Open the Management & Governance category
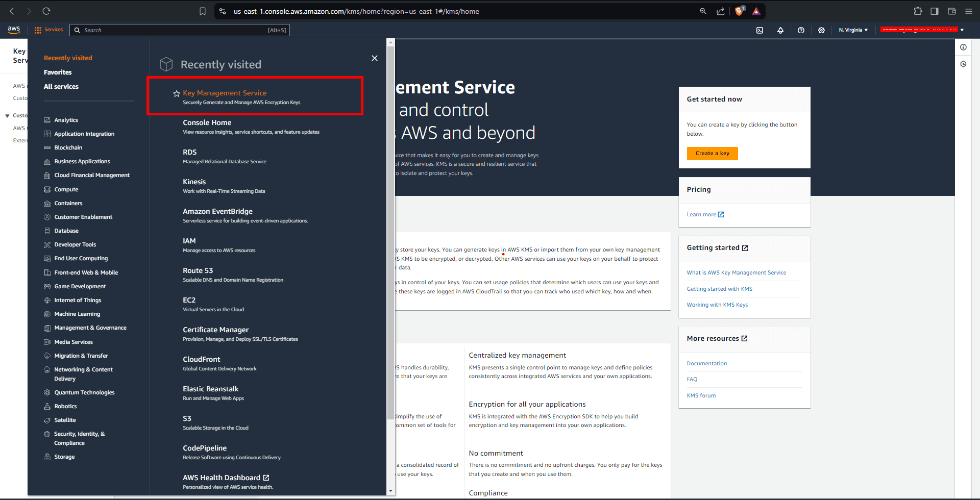The height and width of the screenshot is (500, 980). click(x=90, y=328)
